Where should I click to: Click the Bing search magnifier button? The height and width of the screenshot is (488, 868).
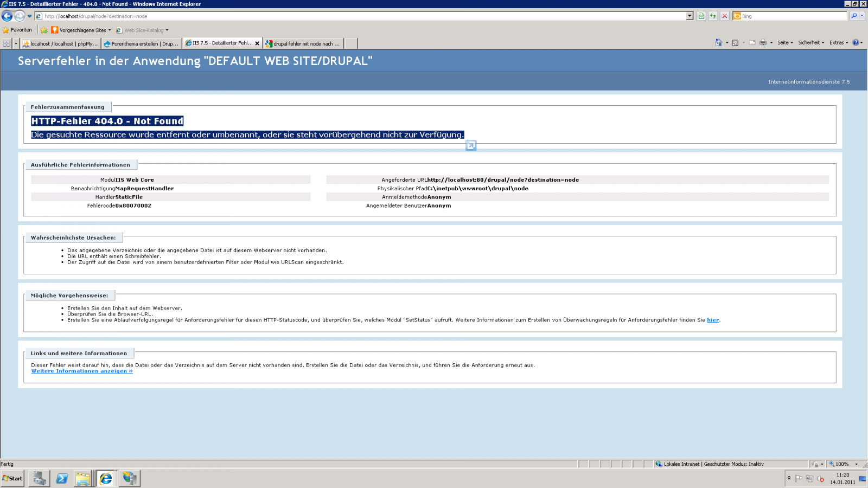(854, 16)
